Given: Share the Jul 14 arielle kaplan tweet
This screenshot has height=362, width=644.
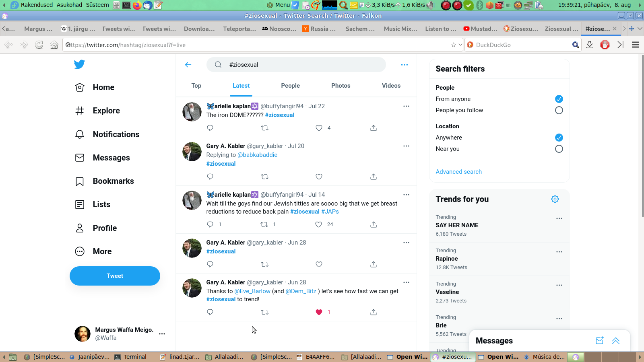Looking at the screenshot, I should pos(374,224).
